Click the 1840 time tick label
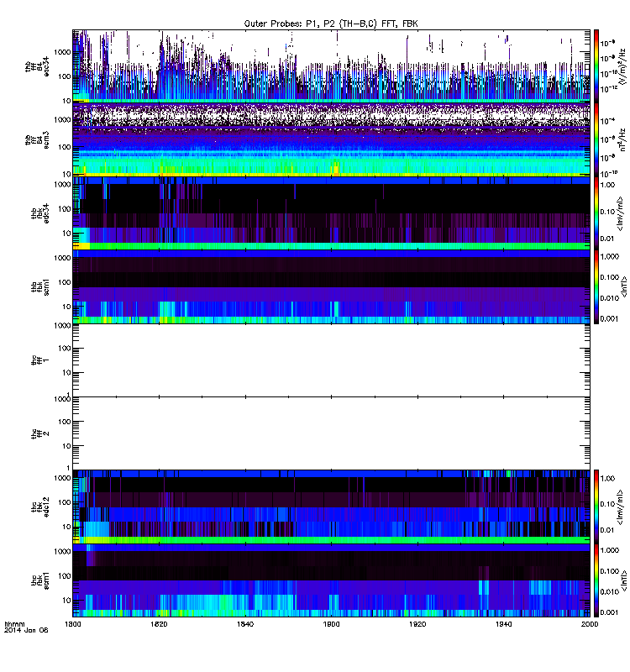Viewport: 630px width, 672px height. point(245,624)
